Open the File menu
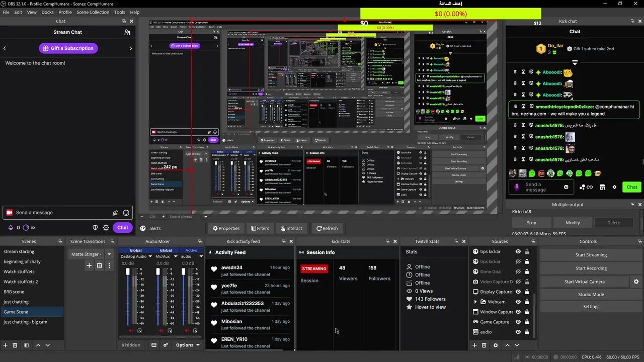 pyautogui.click(x=6, y=12)
